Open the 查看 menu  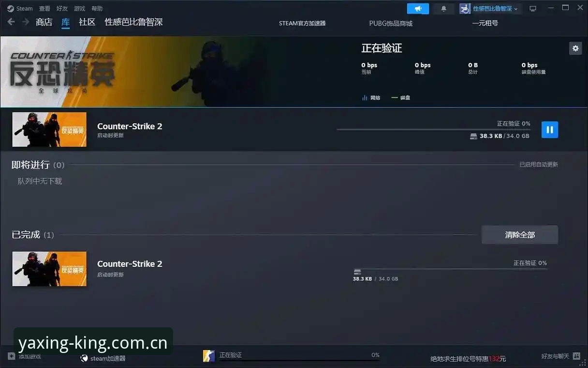[44, 8]
